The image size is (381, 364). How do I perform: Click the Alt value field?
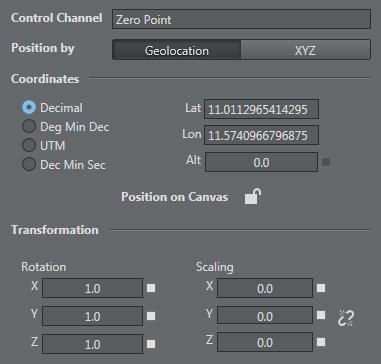click(261, 162)
